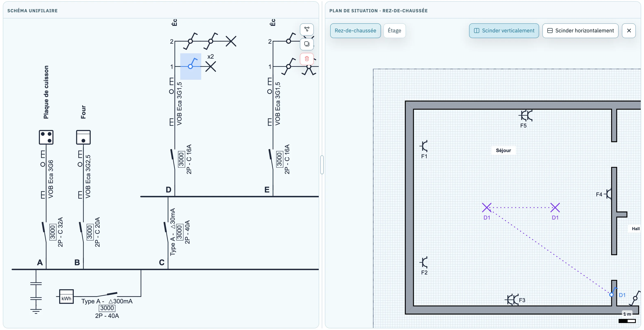Close the plan de situation panel
This screenshot has width=644, height=330.
tap(629, 31)
